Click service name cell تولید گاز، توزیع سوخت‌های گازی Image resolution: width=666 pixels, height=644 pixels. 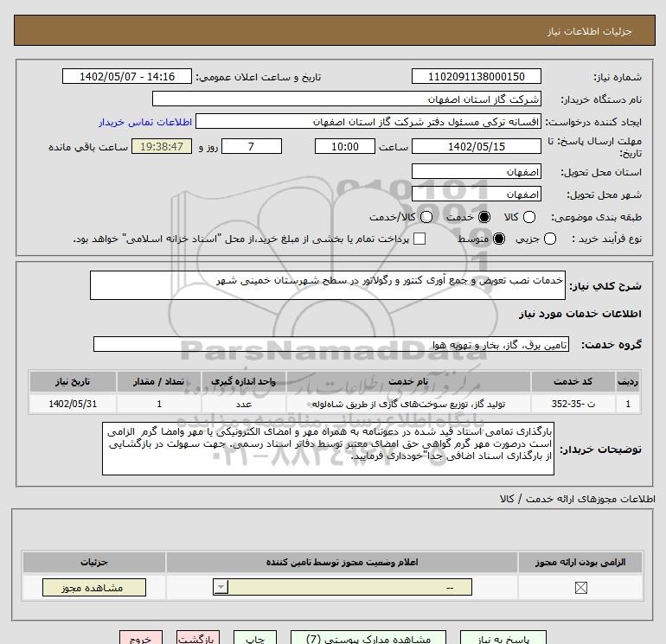click(408, 404)
